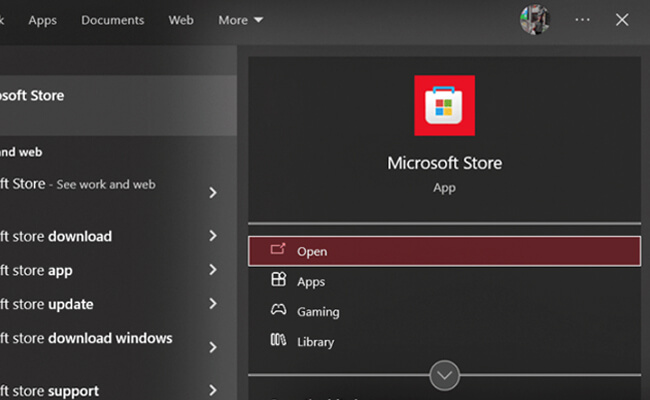Jump to Apps in Microsoft Store

311,282
